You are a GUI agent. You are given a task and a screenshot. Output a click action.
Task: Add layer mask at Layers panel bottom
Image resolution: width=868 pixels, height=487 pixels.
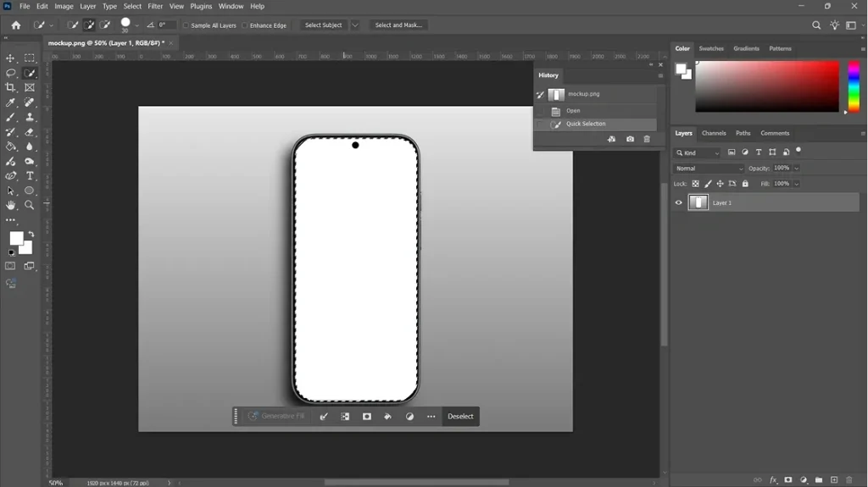(x=787, y=480)
